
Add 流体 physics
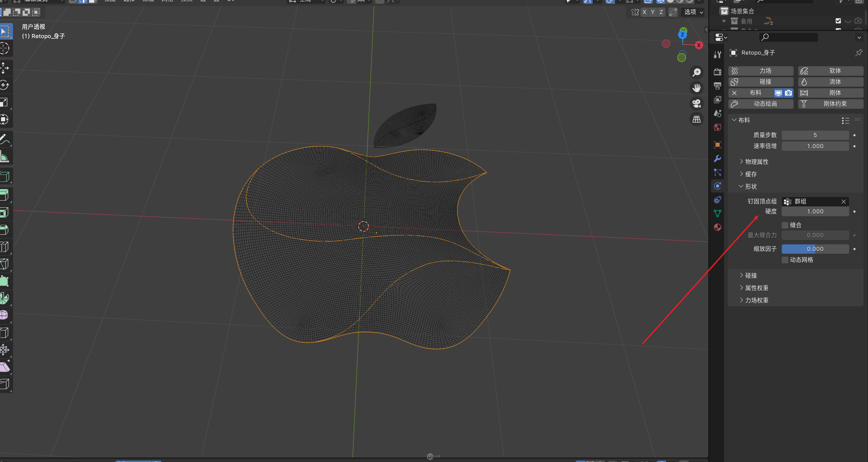[x=831, y=82]
